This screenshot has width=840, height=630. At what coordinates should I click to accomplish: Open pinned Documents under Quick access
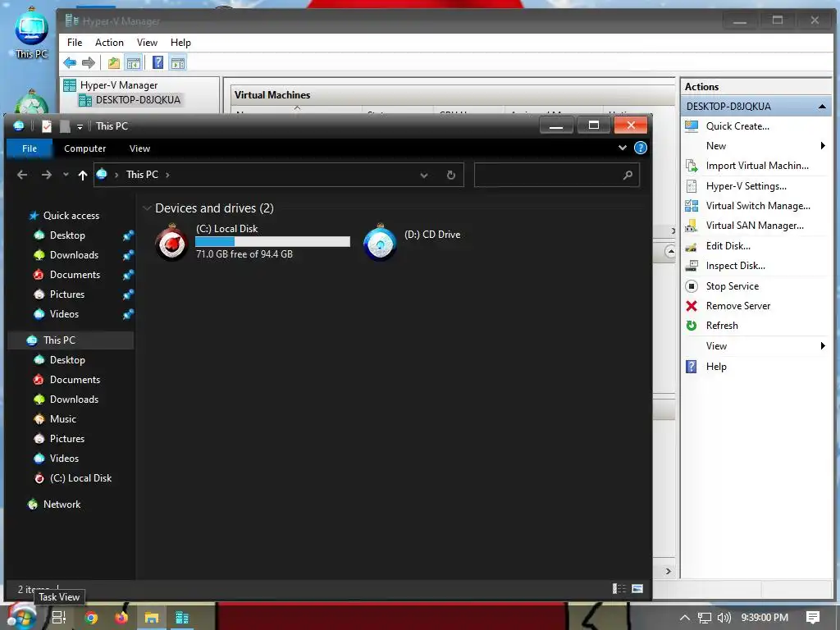coord(75,275)
